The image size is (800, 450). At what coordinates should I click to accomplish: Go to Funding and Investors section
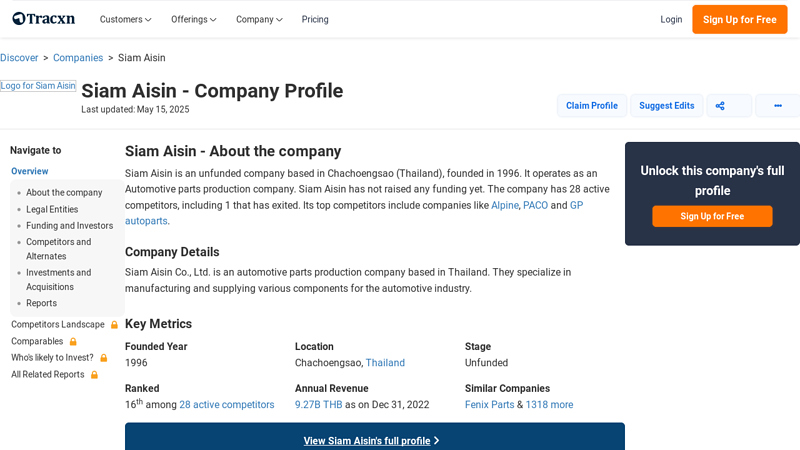[x=69, y=226]
